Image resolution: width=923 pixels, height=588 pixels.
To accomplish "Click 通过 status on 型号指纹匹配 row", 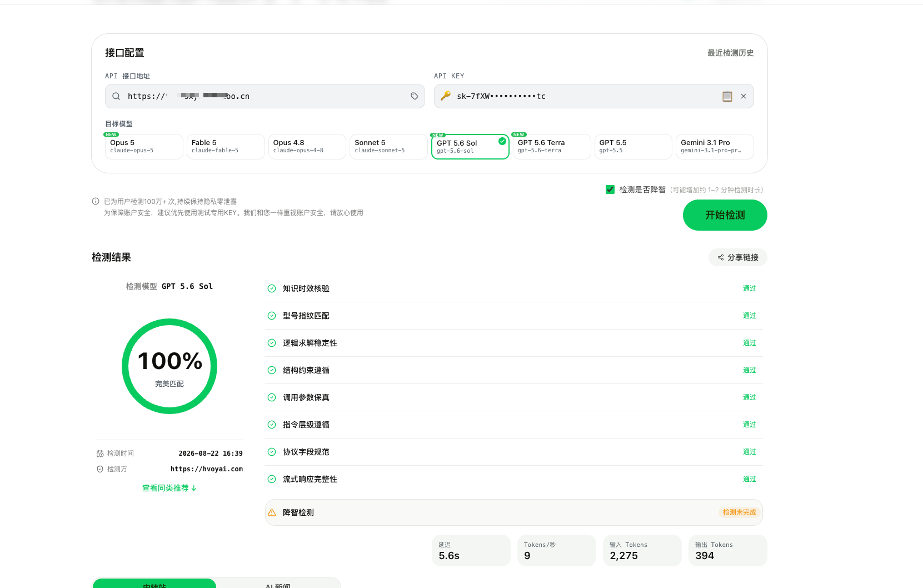I will 750,316.
